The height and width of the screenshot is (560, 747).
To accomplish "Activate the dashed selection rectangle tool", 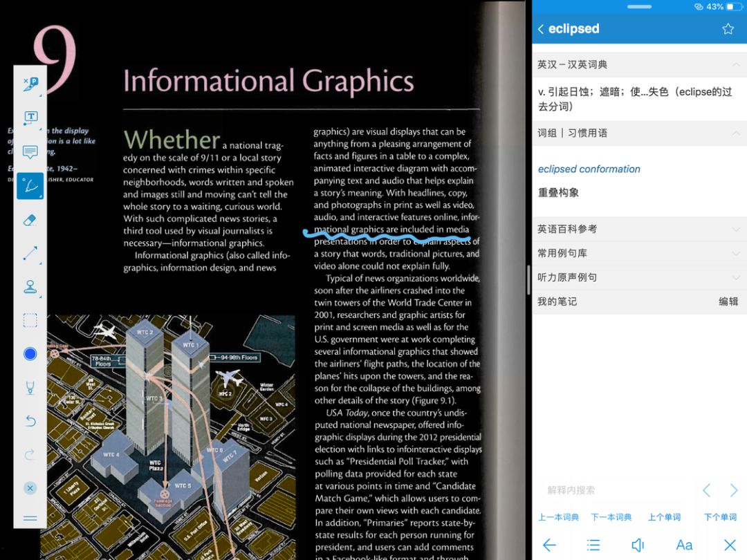I will pos(30,321).
